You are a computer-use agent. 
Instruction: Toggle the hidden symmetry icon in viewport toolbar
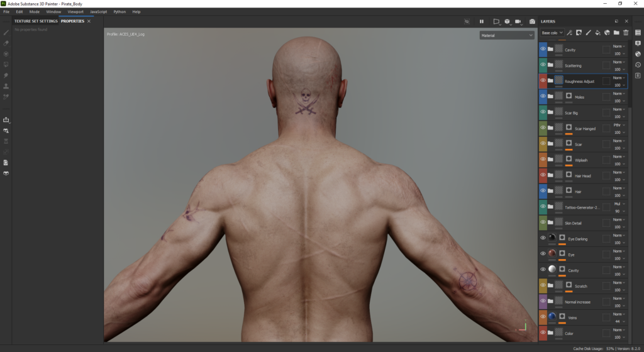[467, 21]
